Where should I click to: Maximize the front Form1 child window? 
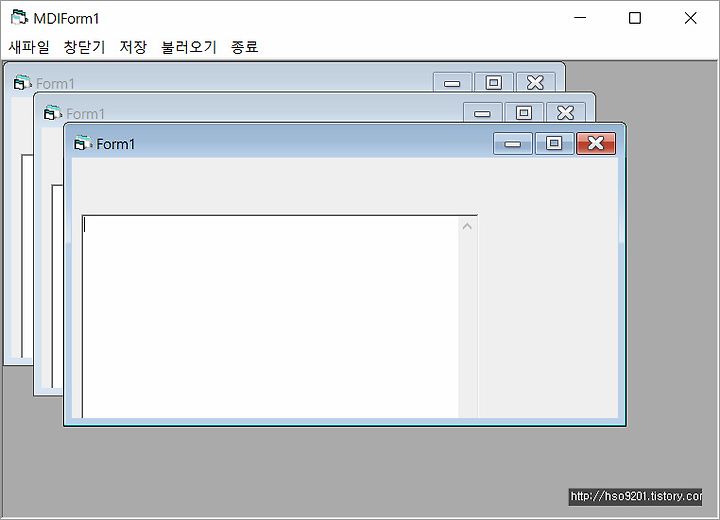click(x=554, y=144)
